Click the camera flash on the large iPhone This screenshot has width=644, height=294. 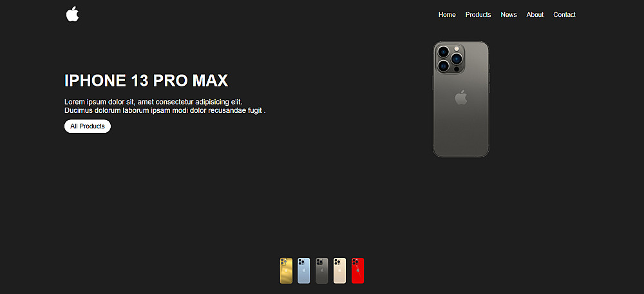click(457, 49)
